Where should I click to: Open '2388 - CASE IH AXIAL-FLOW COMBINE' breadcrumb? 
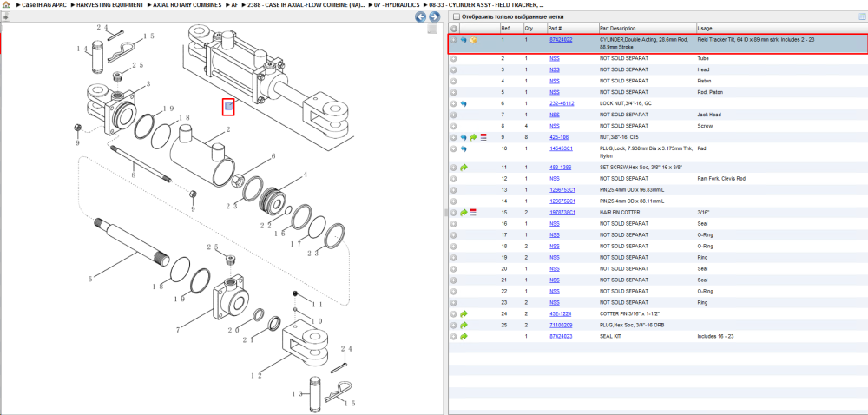tap(306, 4)
